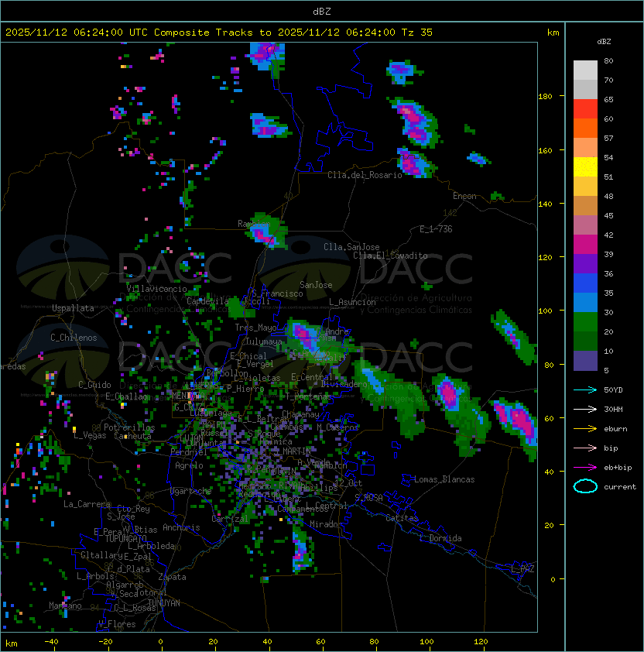The width and height of the screenshot is (644, 652).
Task: Click the 'Tres_Mayo' place label
Action: pos(255,328)
